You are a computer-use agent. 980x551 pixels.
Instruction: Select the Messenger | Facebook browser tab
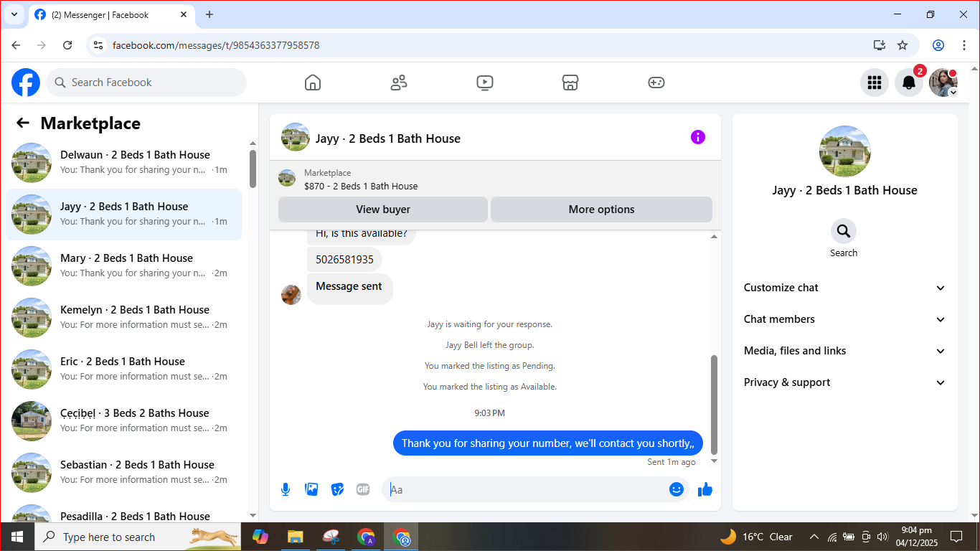[111, 14]
